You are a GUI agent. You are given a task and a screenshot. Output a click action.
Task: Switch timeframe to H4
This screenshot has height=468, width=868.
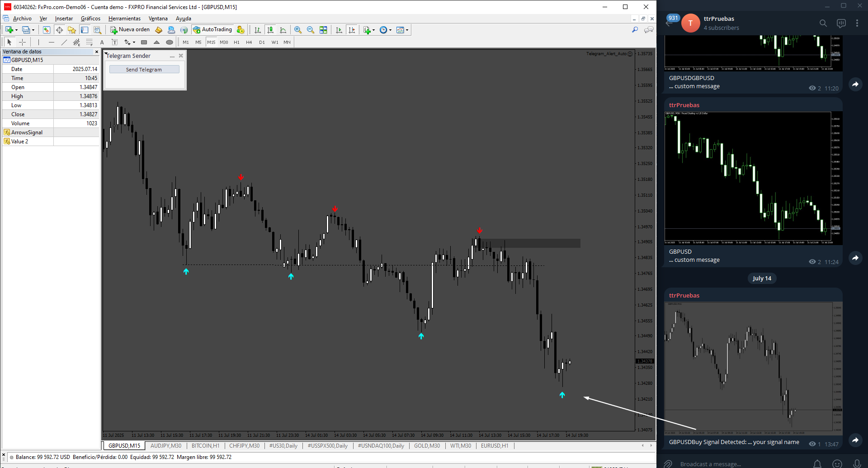click(249, 42)
